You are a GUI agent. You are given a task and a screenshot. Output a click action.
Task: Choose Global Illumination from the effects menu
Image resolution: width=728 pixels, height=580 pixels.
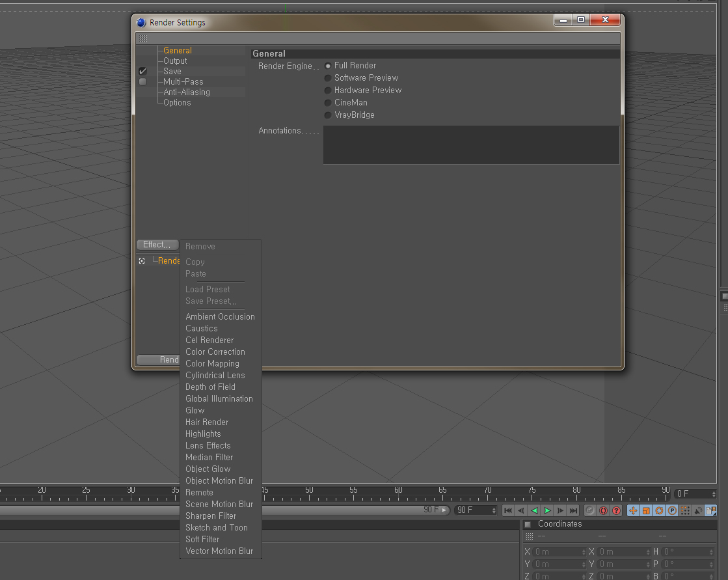point(219,399)
